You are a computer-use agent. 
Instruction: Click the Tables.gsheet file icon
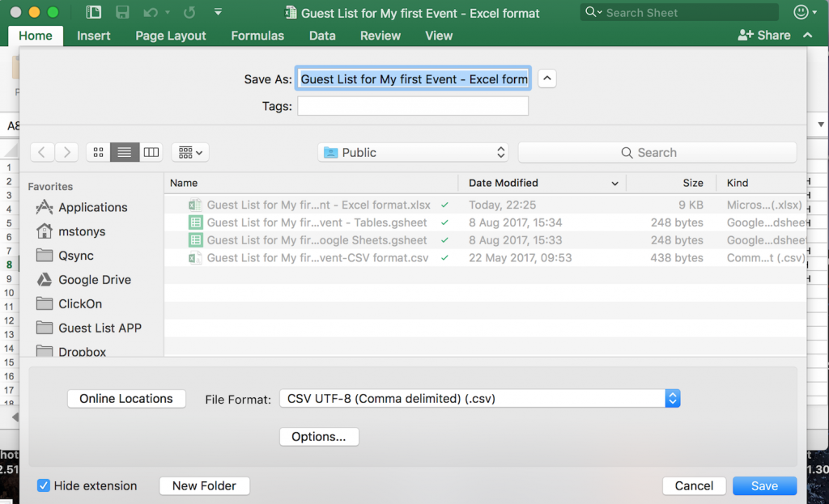(196, 222)
